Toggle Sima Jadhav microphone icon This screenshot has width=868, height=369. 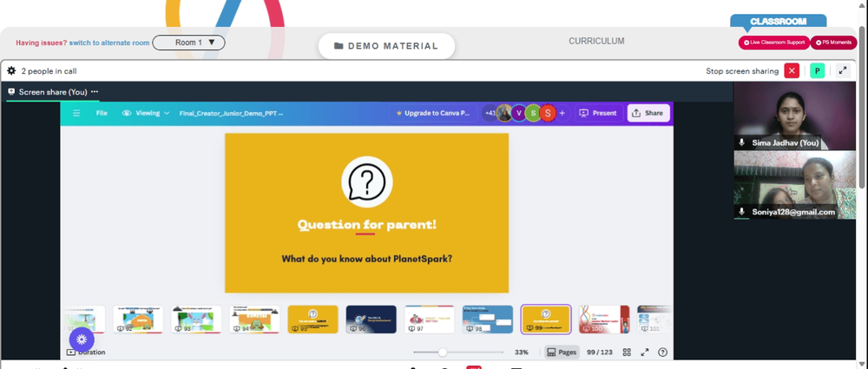742,143
